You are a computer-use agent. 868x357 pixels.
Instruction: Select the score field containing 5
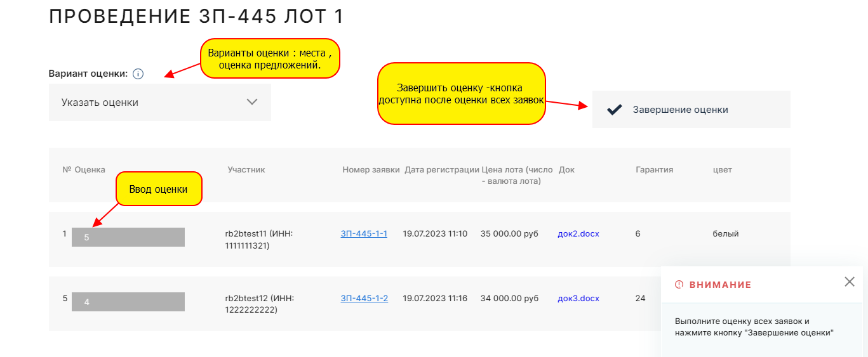pyautogui.click(x=128, y=237)
